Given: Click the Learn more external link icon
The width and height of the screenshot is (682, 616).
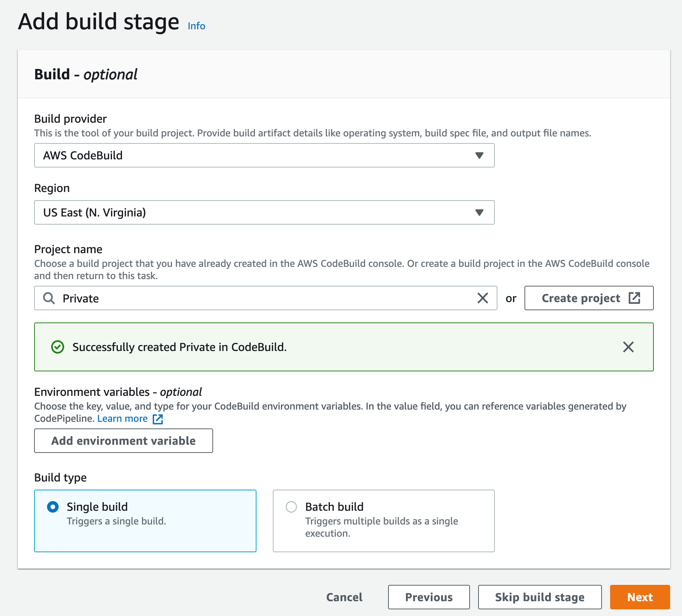Looking at the screenshot, I should tap(158, 419).
